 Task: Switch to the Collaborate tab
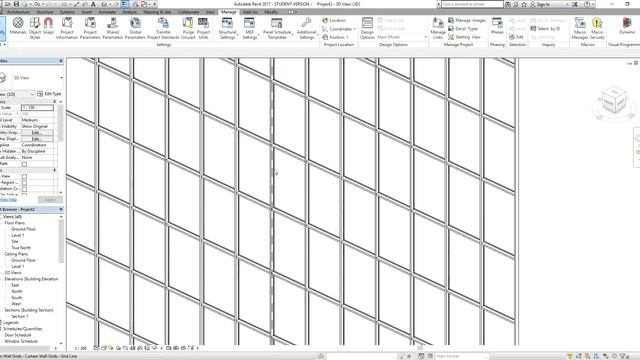point(188,12)
